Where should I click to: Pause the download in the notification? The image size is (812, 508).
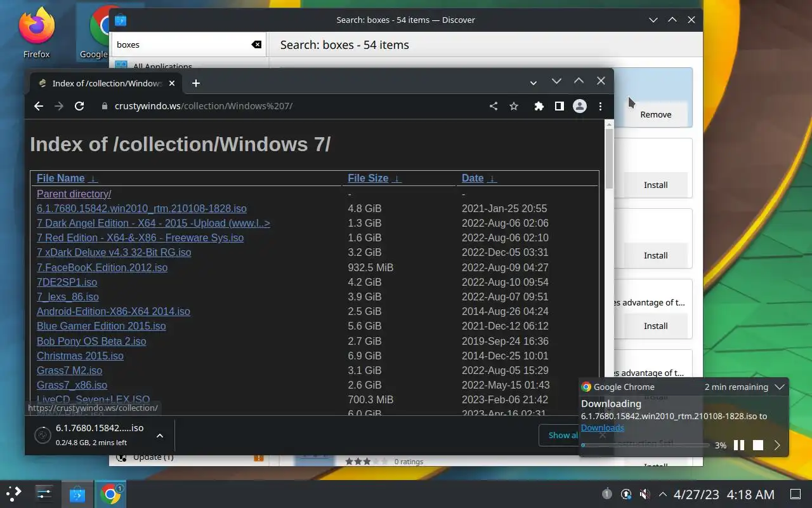point(739,445)
